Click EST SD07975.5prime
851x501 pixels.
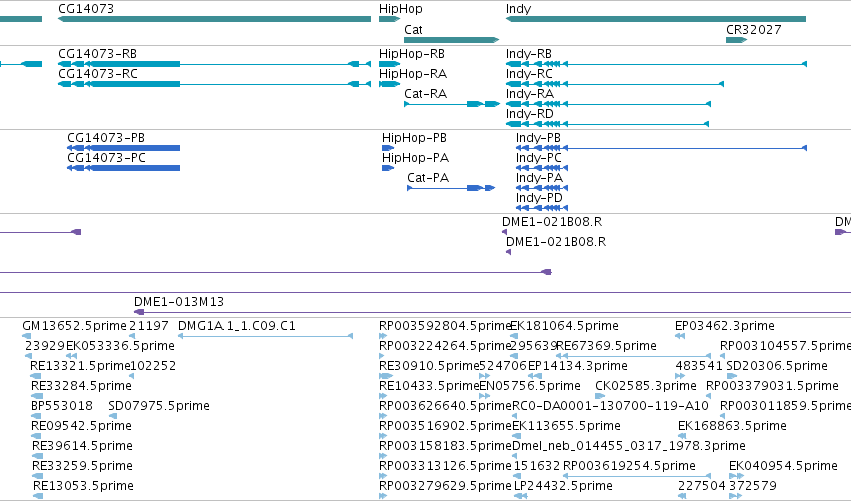[x=158, y=406]
